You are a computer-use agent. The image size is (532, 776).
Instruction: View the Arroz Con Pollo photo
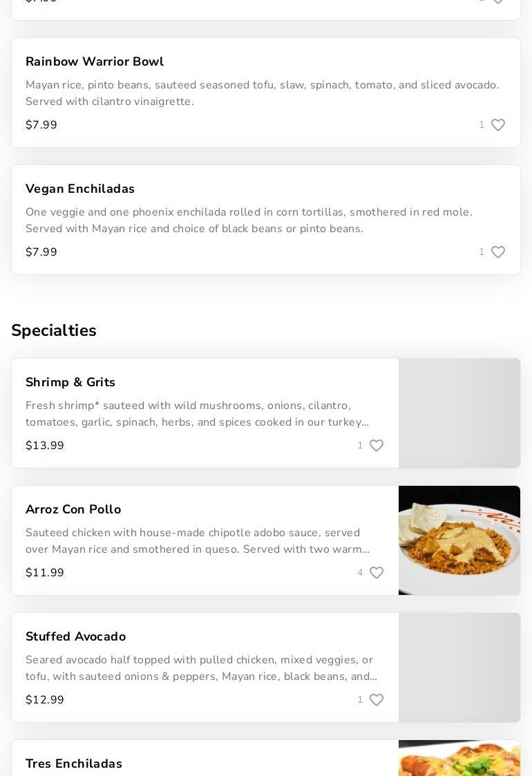pyautogui.click(x=459, y=540)
